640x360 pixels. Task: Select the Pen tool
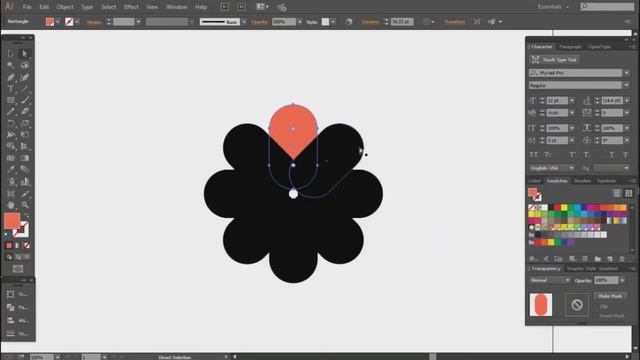[x=11, y=77]
